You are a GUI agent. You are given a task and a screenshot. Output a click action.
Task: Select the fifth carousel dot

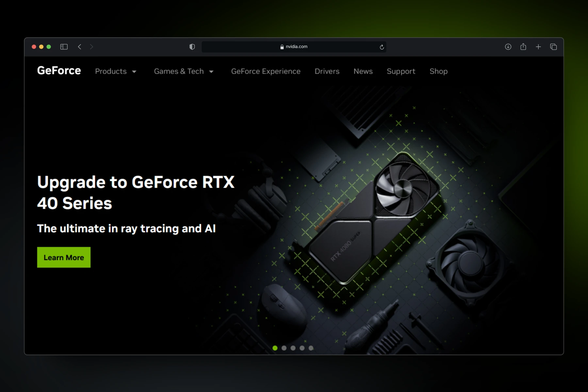pyautogui.click(x=311, y=348)
